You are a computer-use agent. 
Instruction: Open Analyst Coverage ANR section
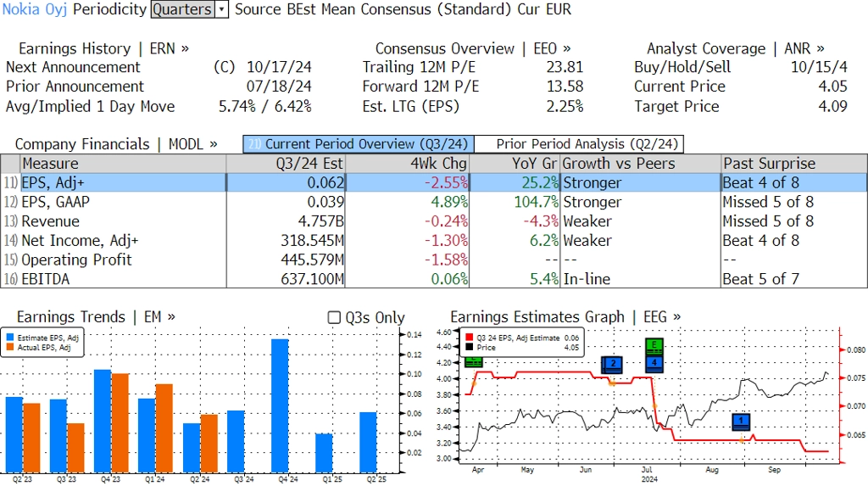(735, 48)
